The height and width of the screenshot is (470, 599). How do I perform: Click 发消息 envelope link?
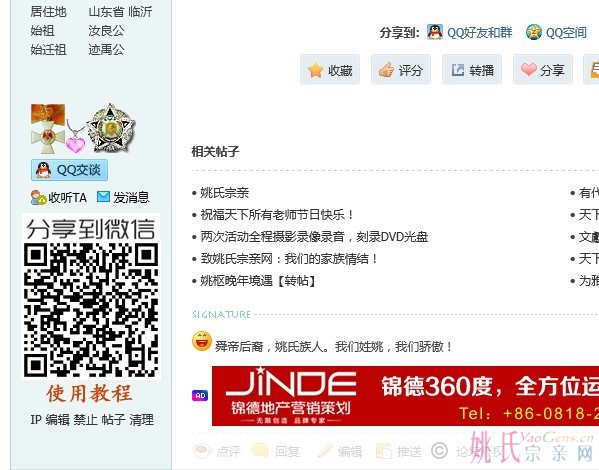click(123, 197)
